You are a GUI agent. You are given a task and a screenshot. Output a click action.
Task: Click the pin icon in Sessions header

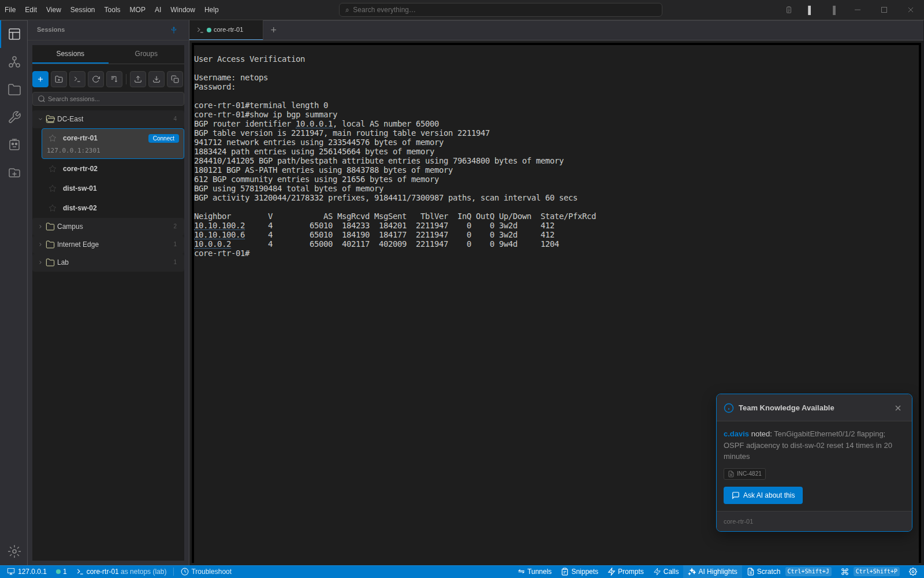pyautogui.click(x=174, y=30)
